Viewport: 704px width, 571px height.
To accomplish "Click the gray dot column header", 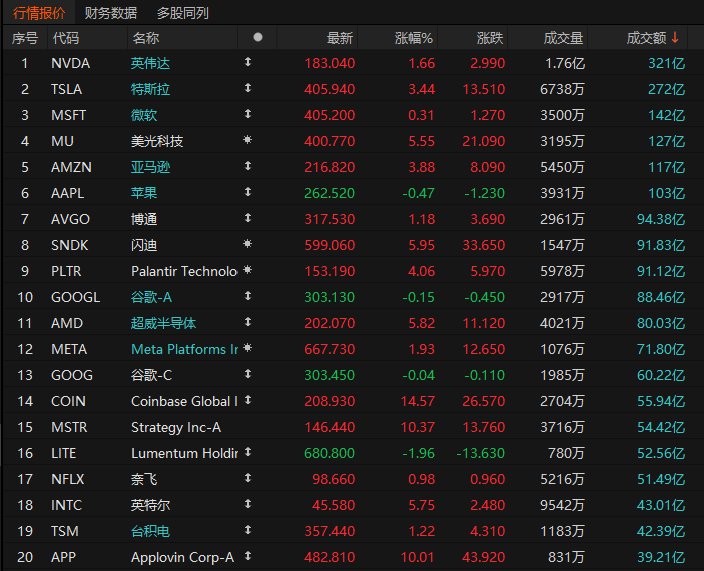I will 257,37.
